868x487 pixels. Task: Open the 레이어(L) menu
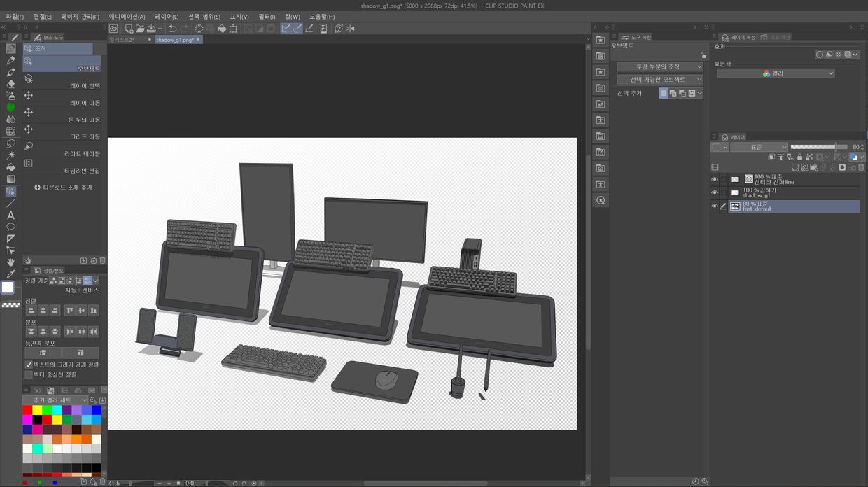click(x=167, y=17)
